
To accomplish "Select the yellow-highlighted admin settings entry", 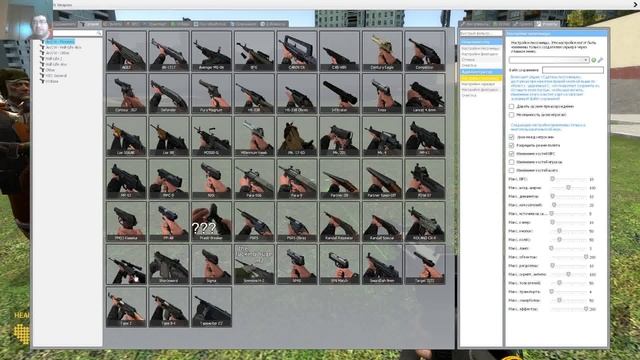I will pyautogui.click(x=481, y=78).
